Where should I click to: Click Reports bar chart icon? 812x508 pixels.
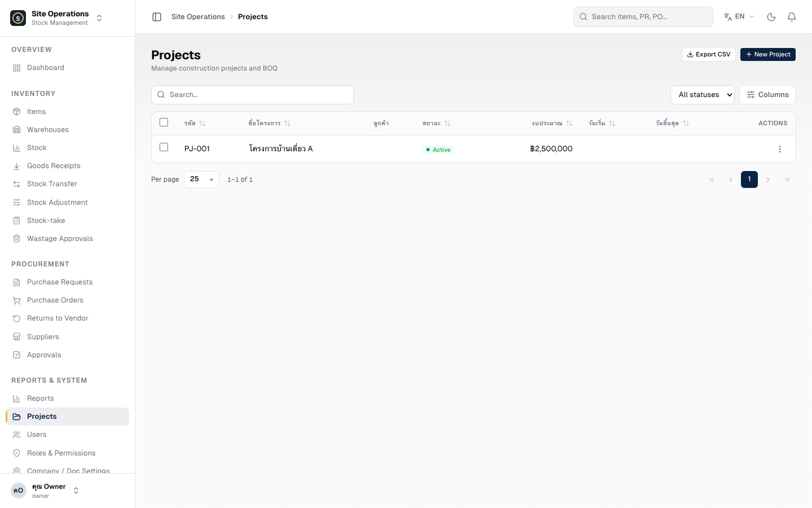pos(17,398)
